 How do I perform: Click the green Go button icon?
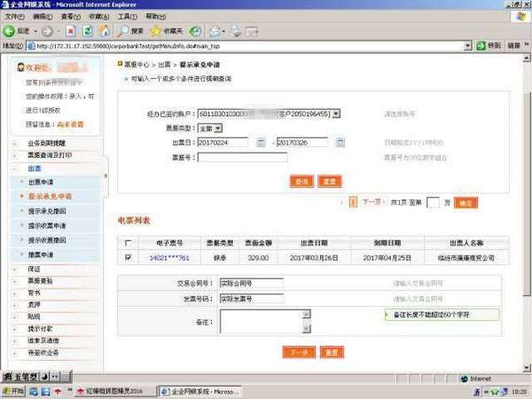click(481, 45)
